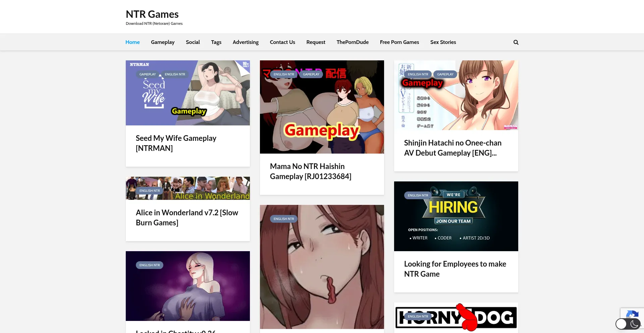
Task: Click the NTR Games site title
Action: click(152, 14)
